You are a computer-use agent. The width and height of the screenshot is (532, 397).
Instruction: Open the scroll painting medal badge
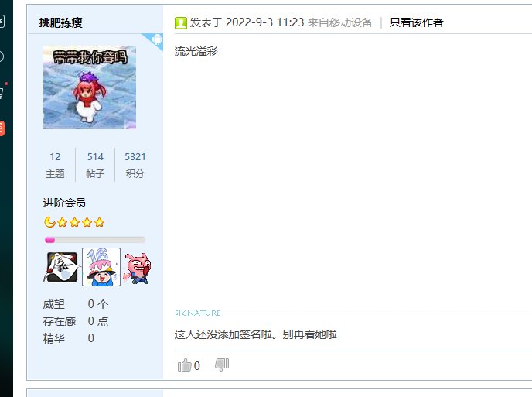click(62, 267)
